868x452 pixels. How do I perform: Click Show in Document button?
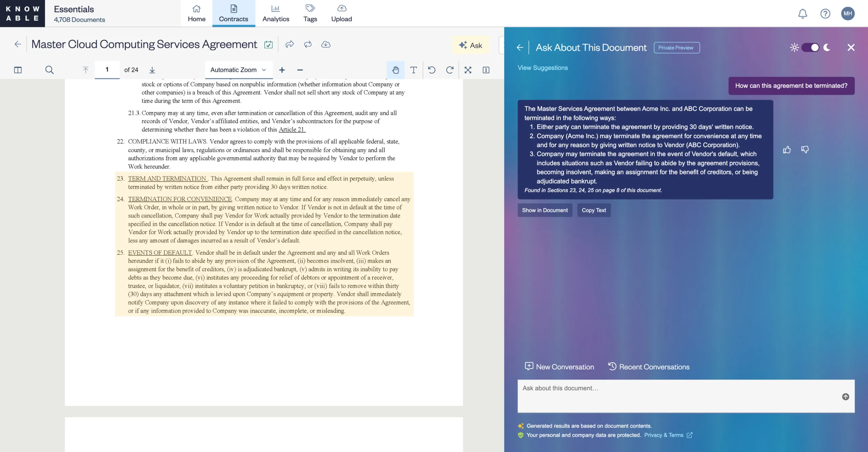[x=545, y=210]
